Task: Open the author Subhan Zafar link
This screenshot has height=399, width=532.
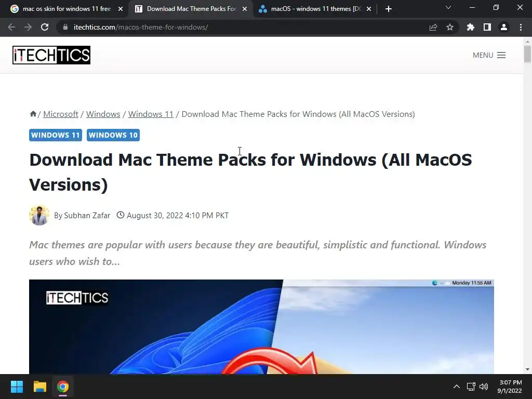Action: pyautogui.click(x=87, y=216)
